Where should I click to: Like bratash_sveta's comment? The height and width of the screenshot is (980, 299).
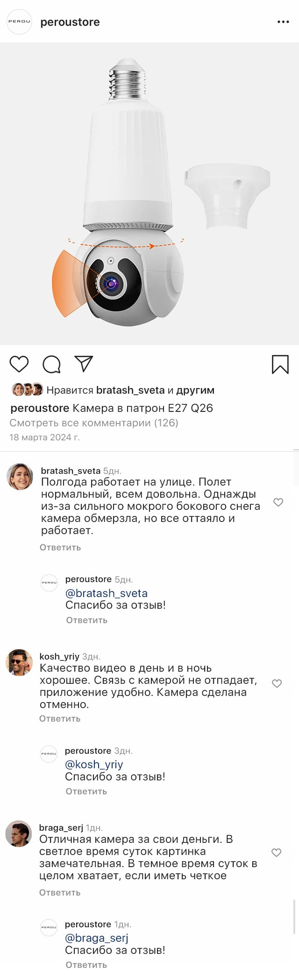pyautogui.click(x=278, y=502)
